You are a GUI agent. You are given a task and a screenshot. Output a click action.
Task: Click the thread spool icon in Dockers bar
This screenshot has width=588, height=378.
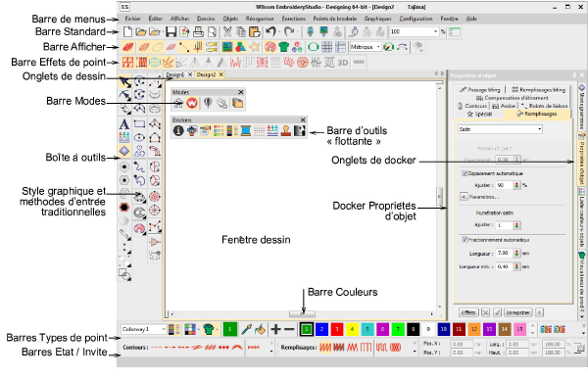pyautogui.click(x=246, y=130)
